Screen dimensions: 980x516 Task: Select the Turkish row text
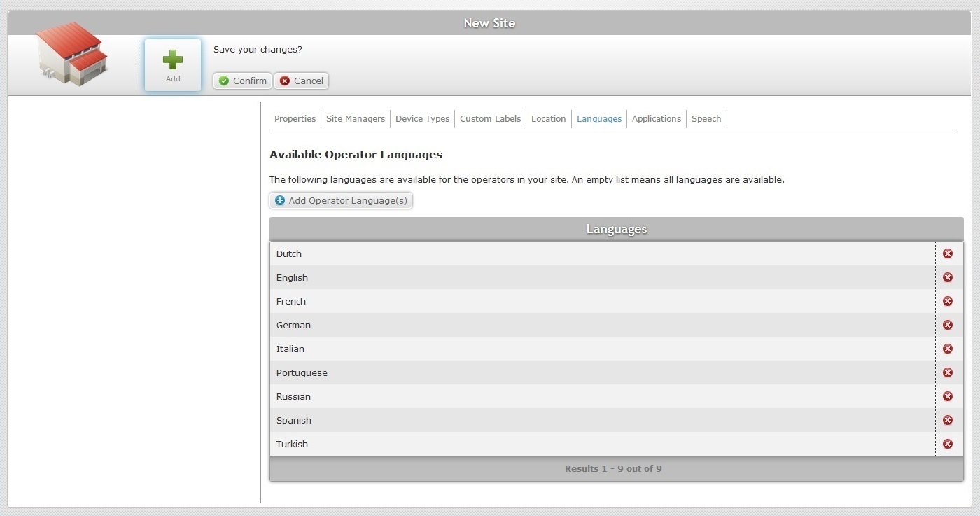292,444
